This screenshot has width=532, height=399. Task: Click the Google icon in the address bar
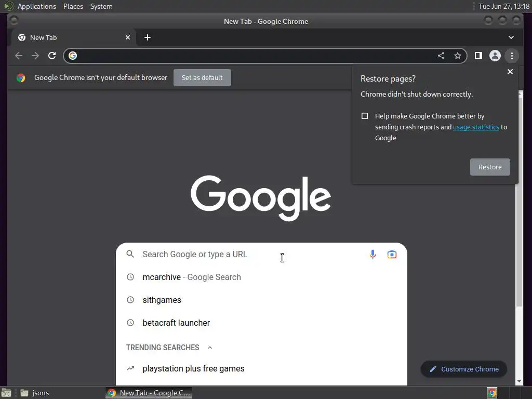pos(73,56)
